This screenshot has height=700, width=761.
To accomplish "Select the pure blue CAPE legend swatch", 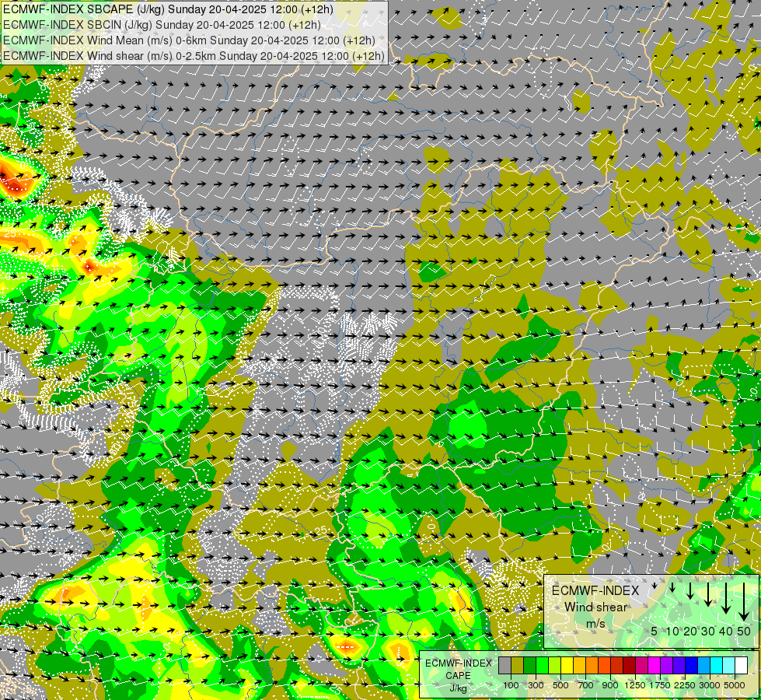I will pos(691,666).
